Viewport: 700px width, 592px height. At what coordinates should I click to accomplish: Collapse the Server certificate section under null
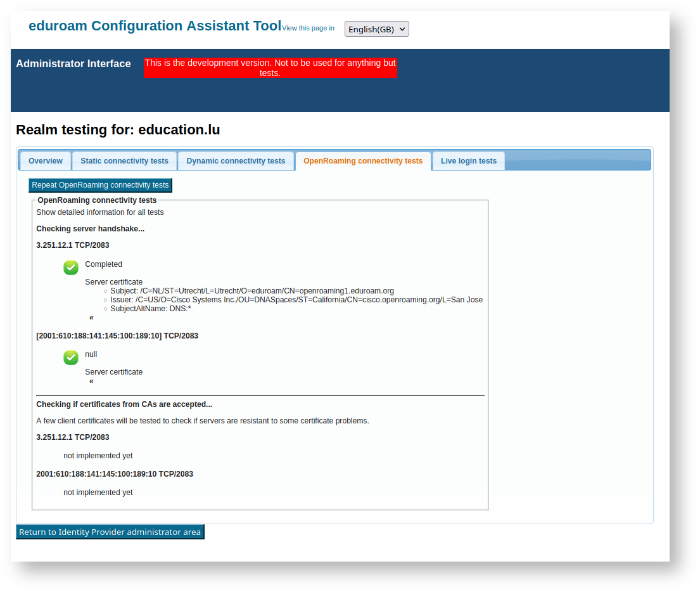pos(91,381)
